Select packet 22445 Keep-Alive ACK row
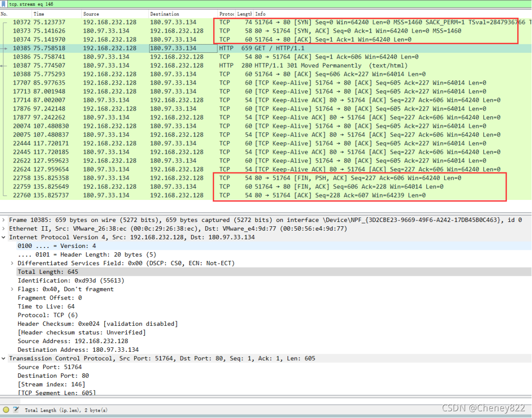Viewport: 532px width, 418px height. 266,152
